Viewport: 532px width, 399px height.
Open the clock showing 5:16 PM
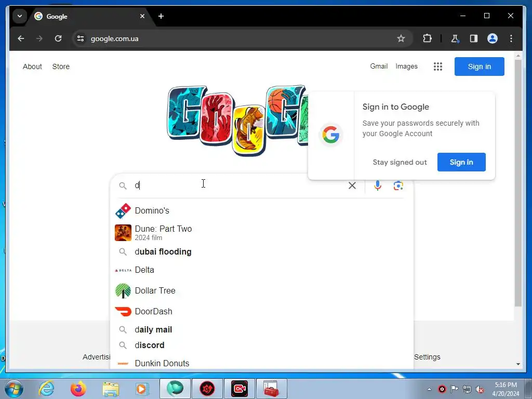[506, 389]
